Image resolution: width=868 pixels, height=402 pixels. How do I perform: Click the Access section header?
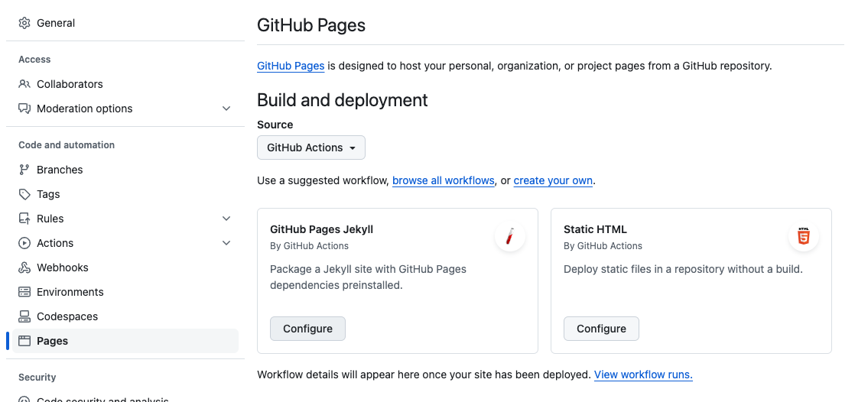(x=34, y=59)
